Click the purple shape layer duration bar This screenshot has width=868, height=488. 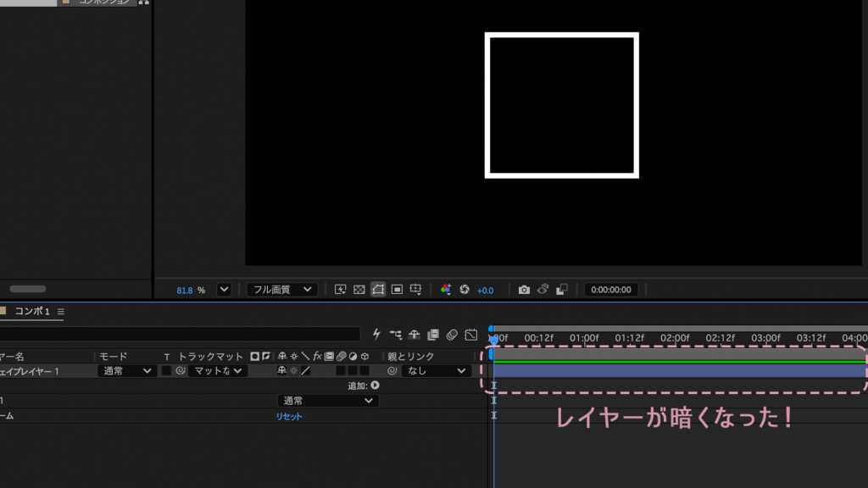click(679, 371)
